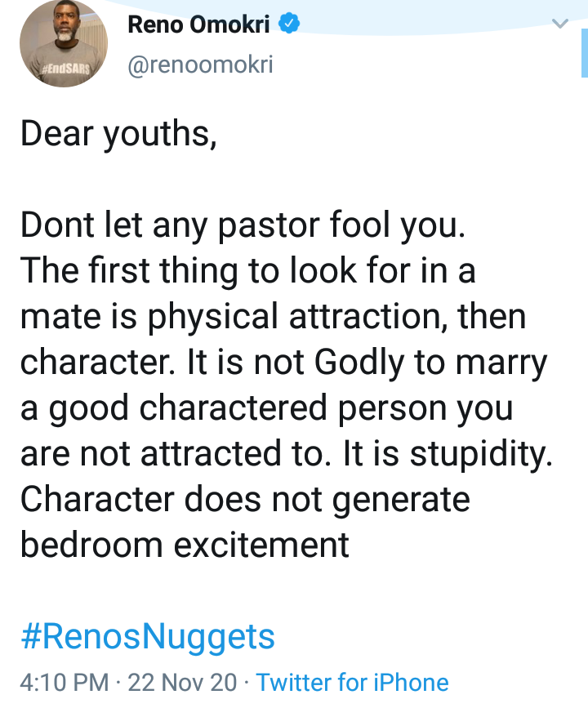Click the 'bedroom excitement' text line
This screenshot has height=708, width=588.
[185, 545]
